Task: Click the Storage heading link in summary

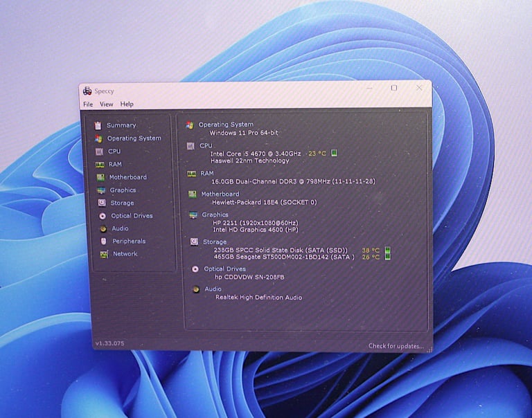Action: (215, 242)
